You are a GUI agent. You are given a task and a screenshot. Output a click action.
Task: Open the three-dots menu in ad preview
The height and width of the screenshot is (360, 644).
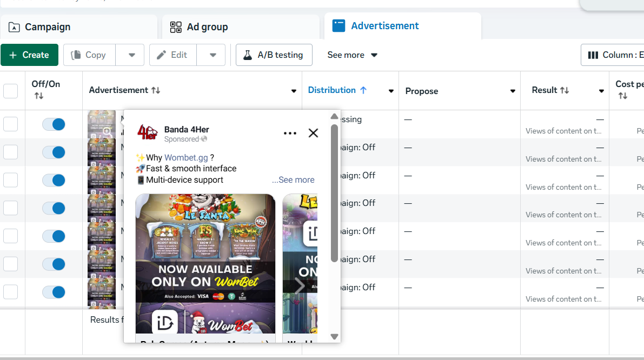290,133
